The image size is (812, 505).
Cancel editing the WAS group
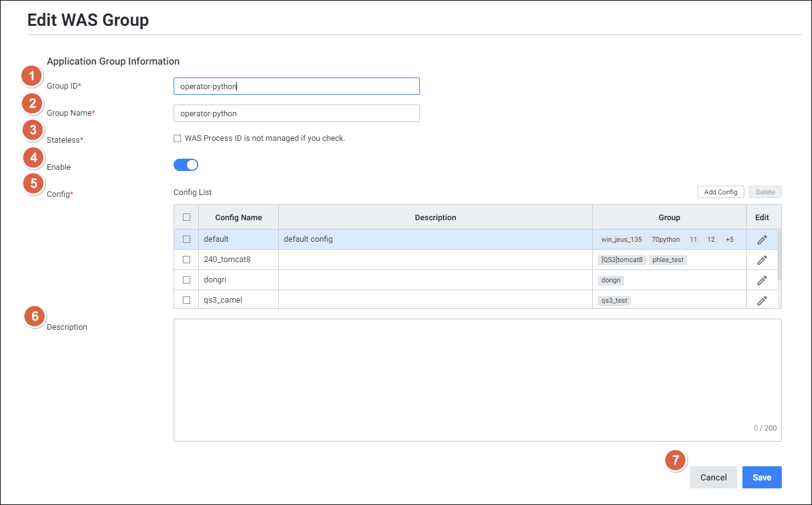coord(714,477)
